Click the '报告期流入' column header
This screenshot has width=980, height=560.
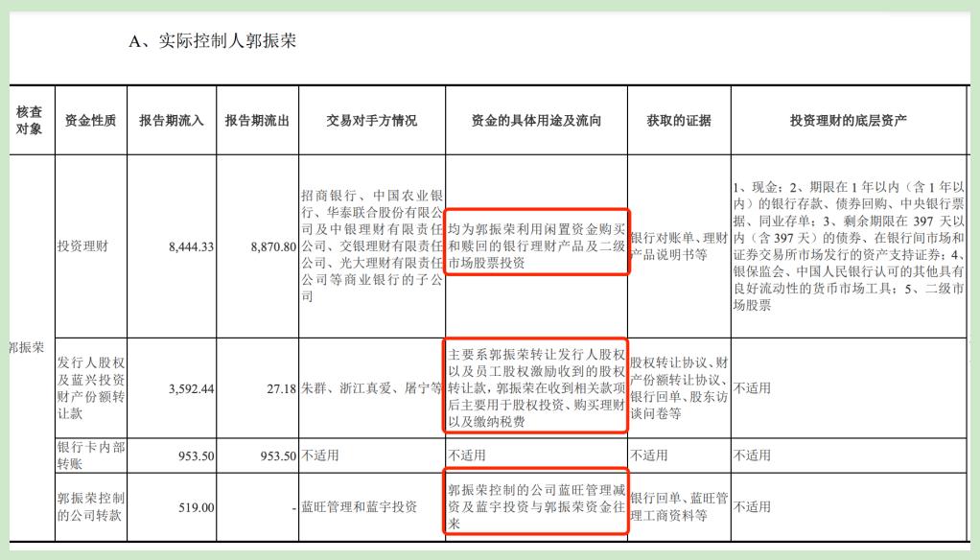coord(172,121)
